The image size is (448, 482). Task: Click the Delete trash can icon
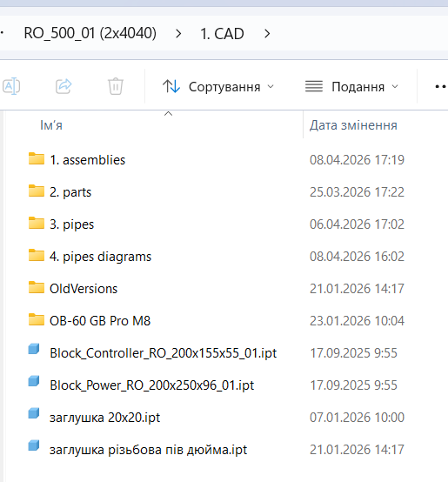(x=116, y=86)
